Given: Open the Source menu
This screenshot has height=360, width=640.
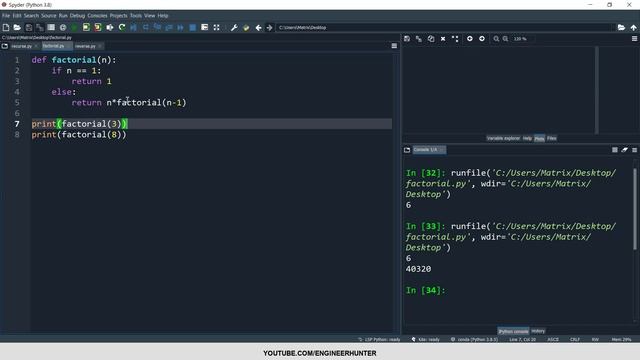Looking at the screenshot, I should click(49, 16).
